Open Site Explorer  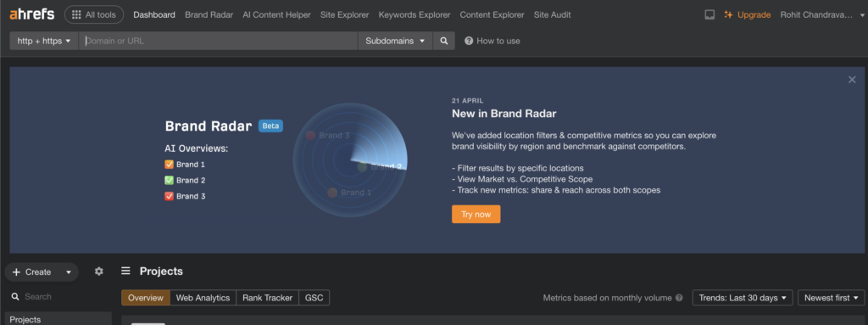[344, 15]
